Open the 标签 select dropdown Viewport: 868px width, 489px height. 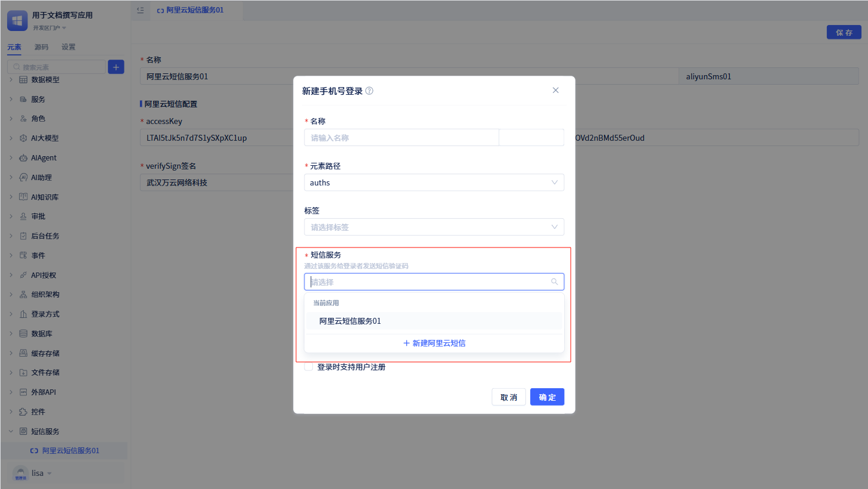click(434, 227)
